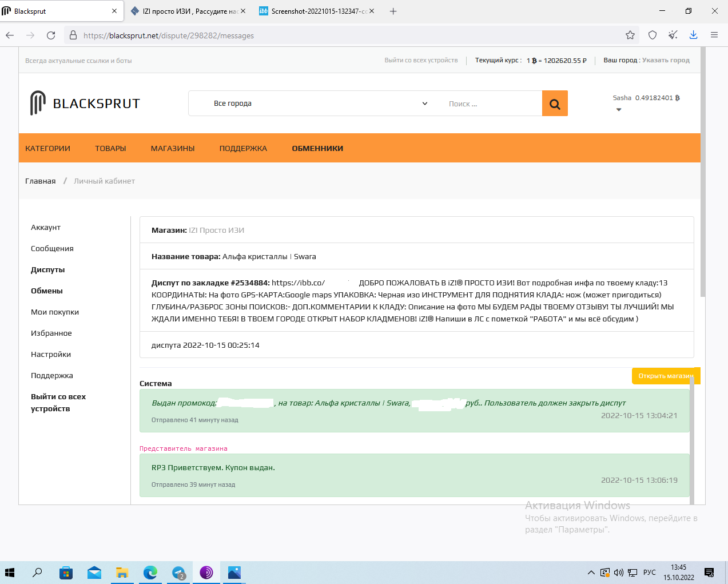Screen dimensions: 728x584
Task: Open Mail app in taskbar
Action: [x=94, y=573]
